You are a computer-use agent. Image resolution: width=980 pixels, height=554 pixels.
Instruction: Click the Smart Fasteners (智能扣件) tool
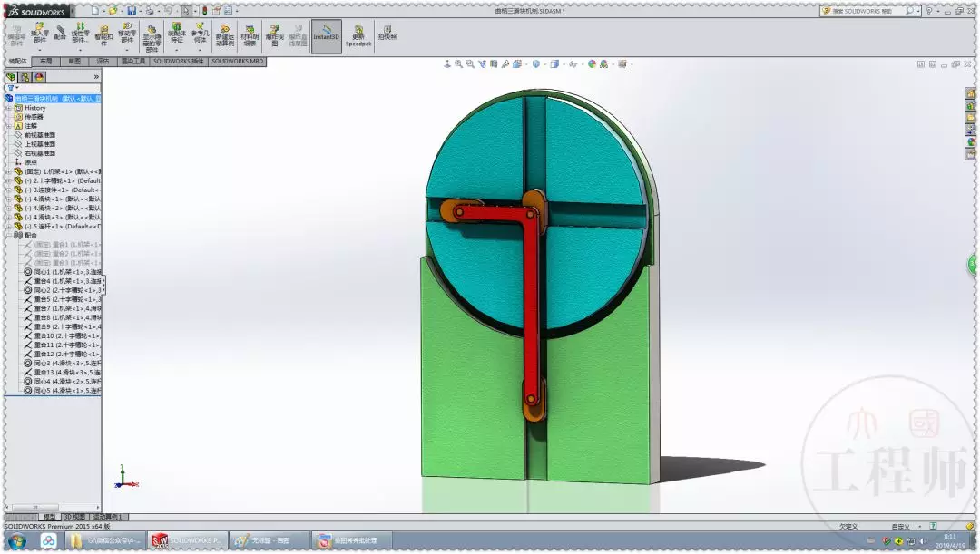[103, 34]
